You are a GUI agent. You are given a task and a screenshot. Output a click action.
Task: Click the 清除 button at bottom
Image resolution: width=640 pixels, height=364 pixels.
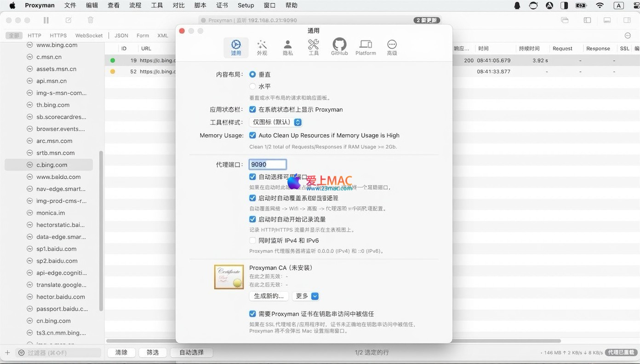121,353
